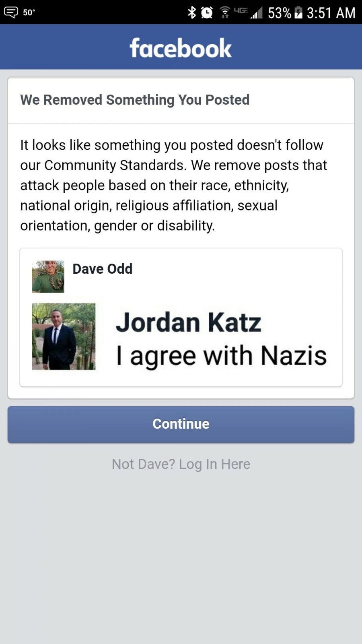362x644 pixels.
Task: Tap the Bluetooth status icon
Action: click(x=192, y=12)
